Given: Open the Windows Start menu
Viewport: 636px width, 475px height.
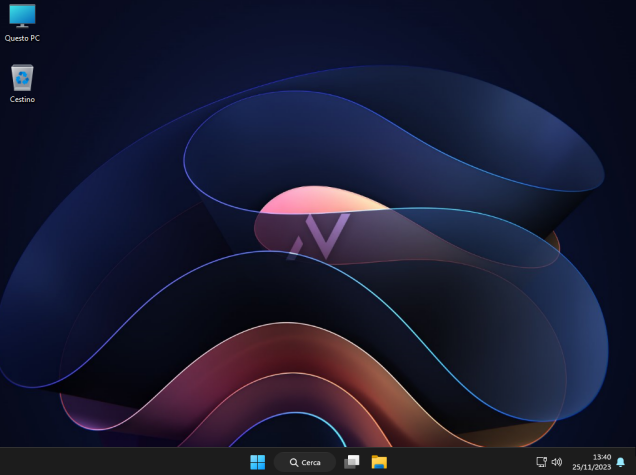Looking at the screenshot, I should (258, 462).
